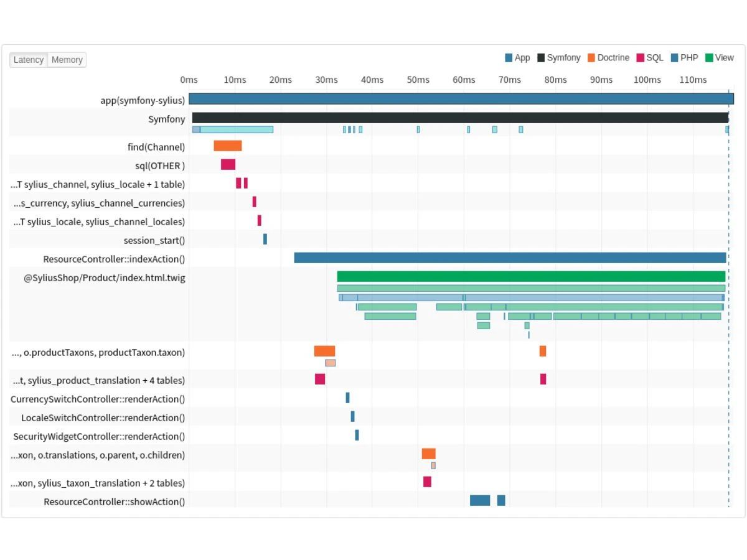Click the SecurityWidgetController::renderAction() span bar
This screenshot has height=560, width=747.
coord(357,435)
